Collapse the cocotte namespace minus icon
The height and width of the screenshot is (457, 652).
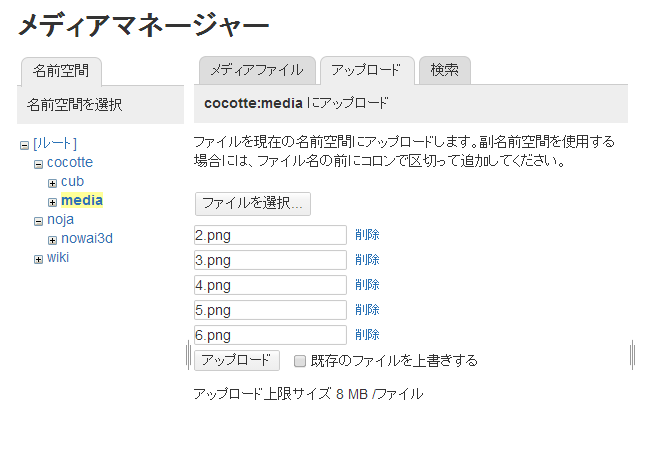click(x=38, y=164)
